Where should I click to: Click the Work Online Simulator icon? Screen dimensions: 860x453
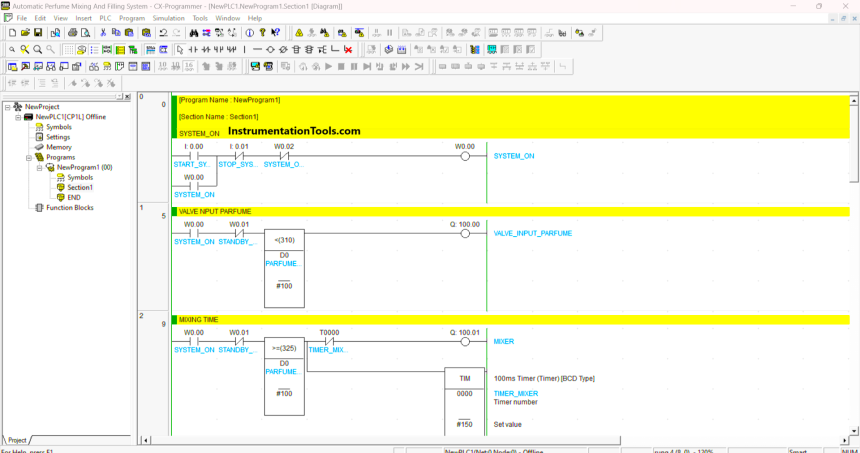tap(255, 67)
